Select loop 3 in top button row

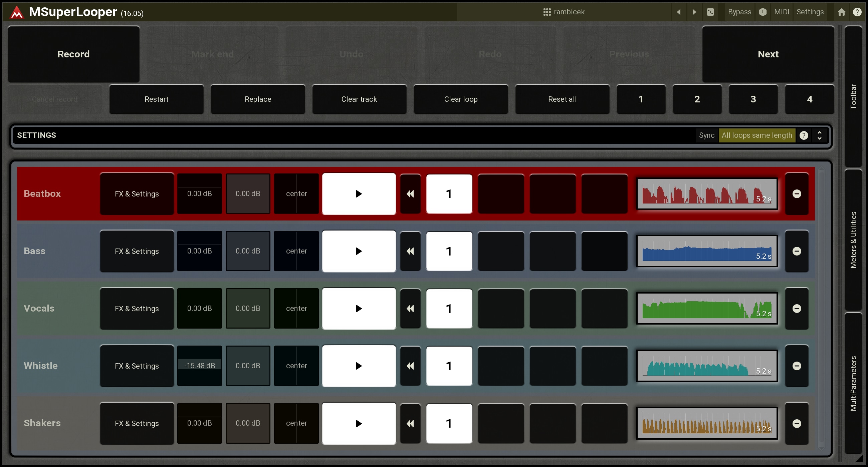753,99
